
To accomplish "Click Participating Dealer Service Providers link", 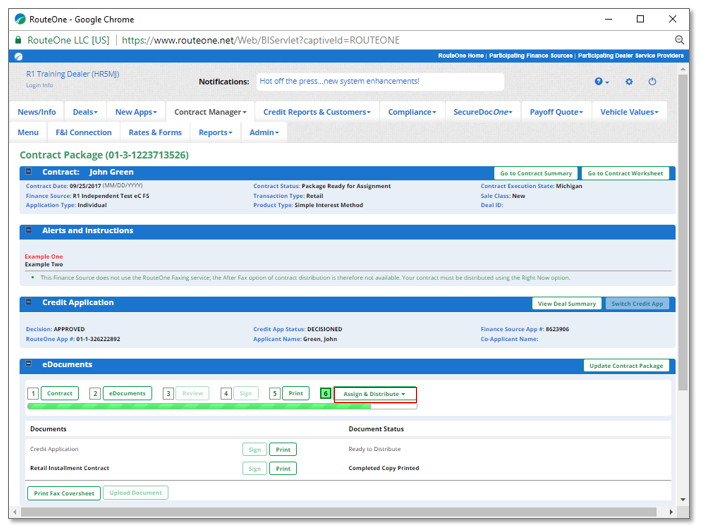I will (x=630, y=56).
